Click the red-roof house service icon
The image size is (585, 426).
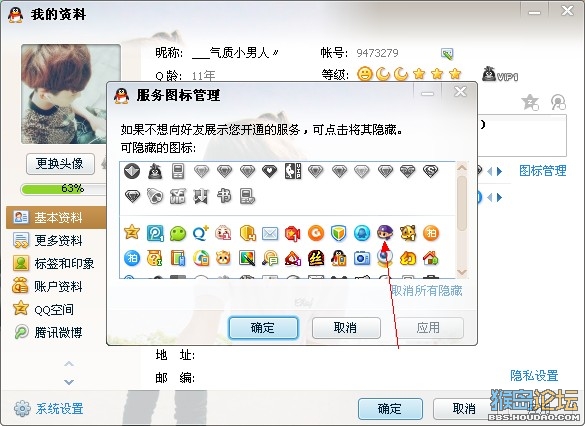431,258
